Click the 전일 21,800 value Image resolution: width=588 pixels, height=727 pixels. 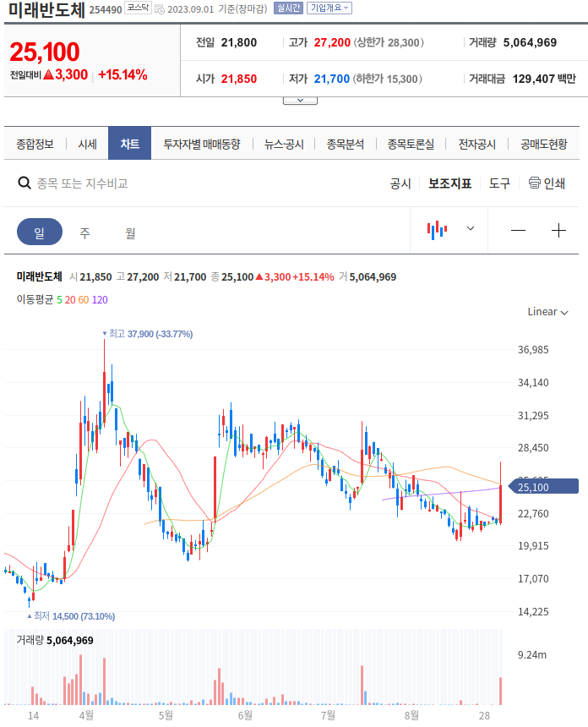[238, 42]
